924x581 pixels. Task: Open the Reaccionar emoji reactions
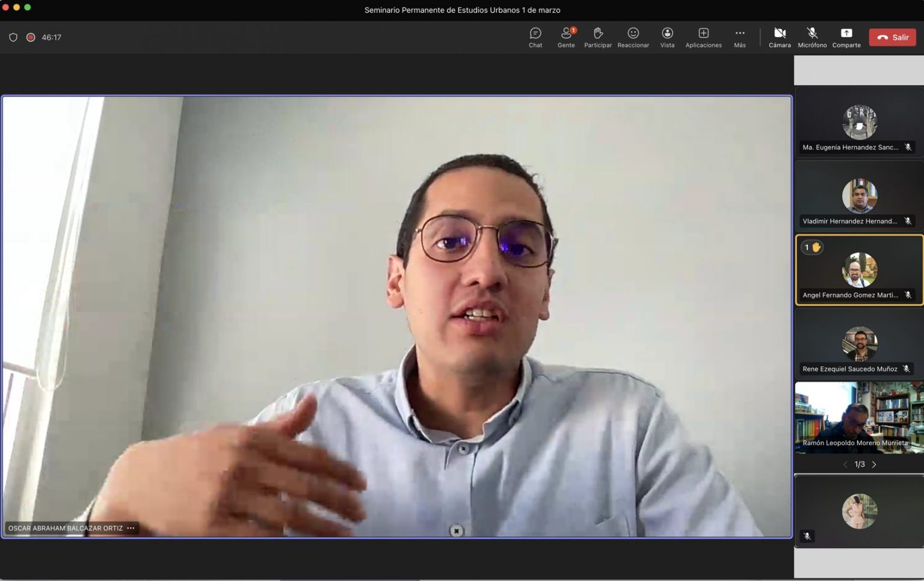point(633,37)
